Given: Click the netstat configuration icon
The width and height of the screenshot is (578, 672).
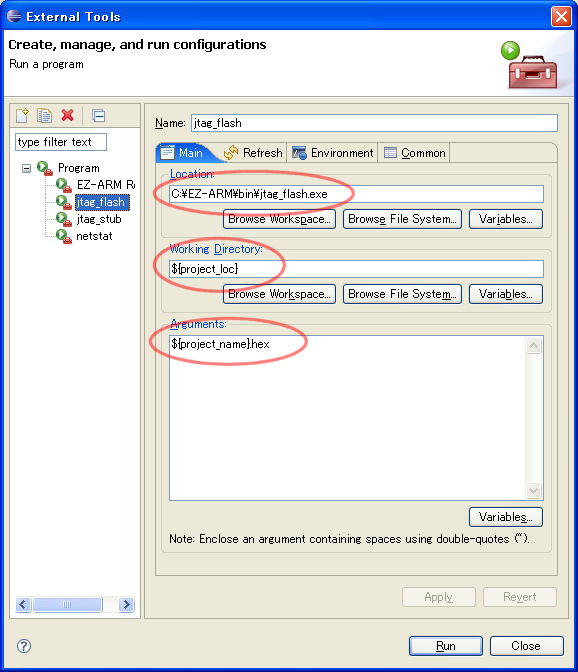Looking at the screenshot, I should coord(64,236).
